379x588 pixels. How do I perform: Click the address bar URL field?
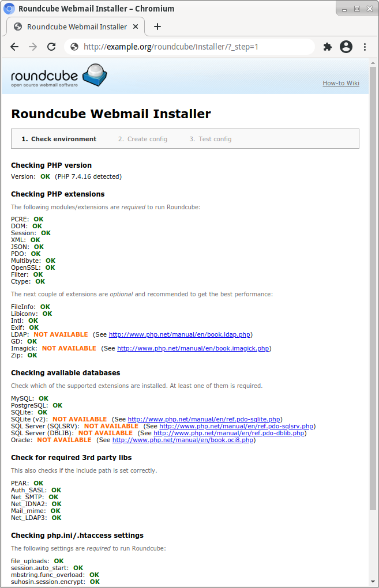pyautogui.click(x=190, y=47)
